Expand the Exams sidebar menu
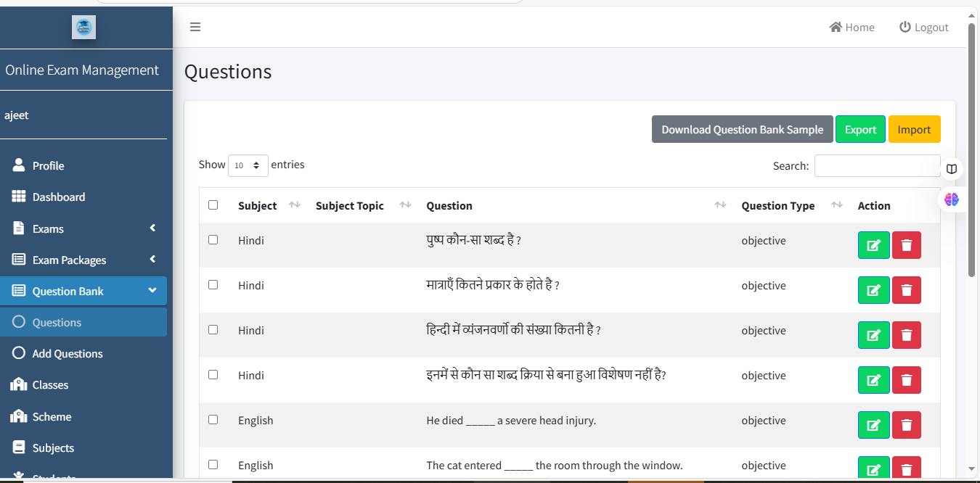 [x=83, y=228]
